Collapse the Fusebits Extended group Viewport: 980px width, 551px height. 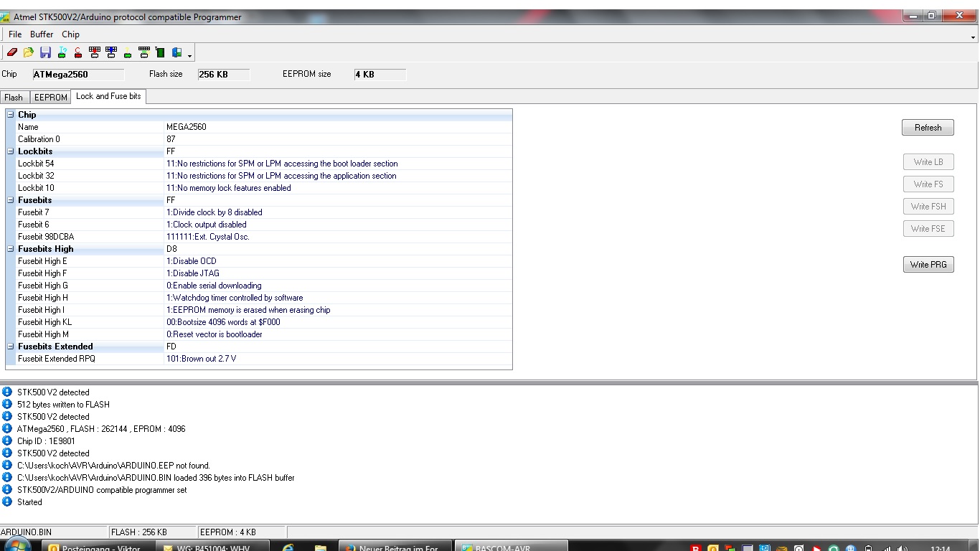11,347
